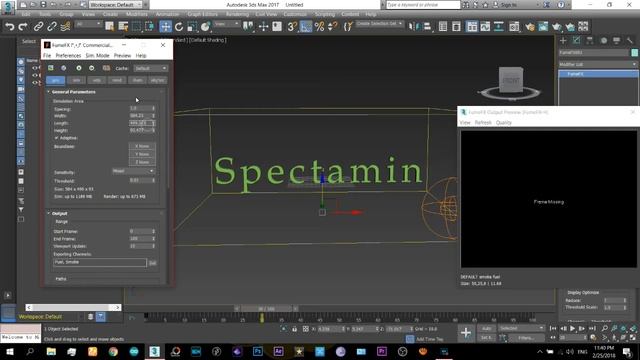
Task: Open Curve Editor from toolbar
Action: [x=485, y=27]
